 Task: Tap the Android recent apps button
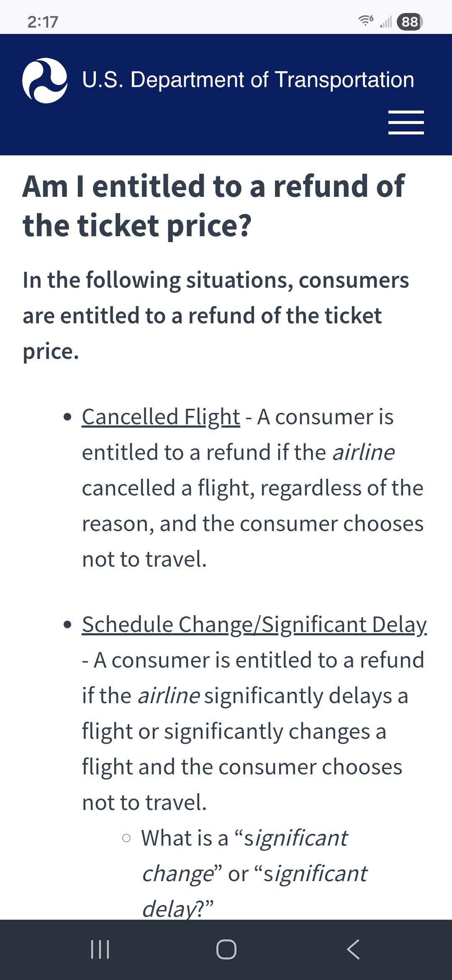[100, 949]
